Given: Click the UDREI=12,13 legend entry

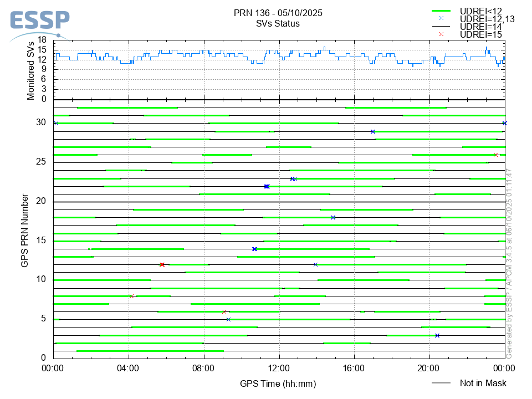Looking at the screenshot, I should pos(487,19).
